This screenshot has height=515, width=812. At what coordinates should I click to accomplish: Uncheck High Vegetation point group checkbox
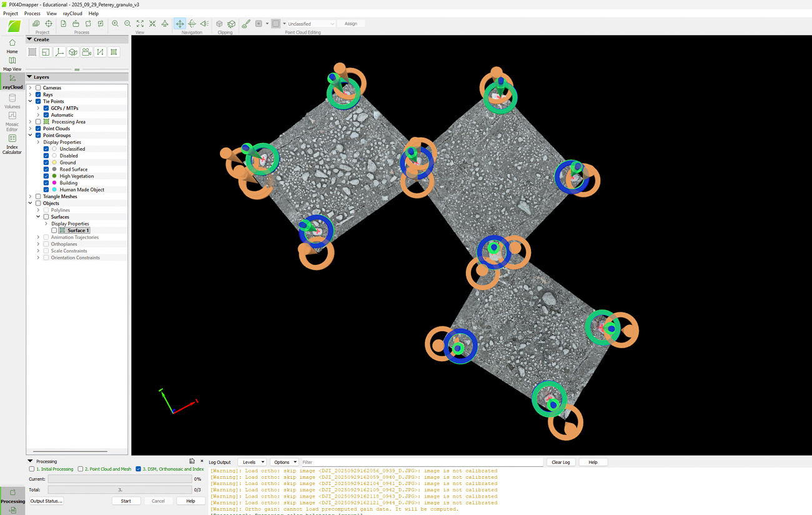46,176
